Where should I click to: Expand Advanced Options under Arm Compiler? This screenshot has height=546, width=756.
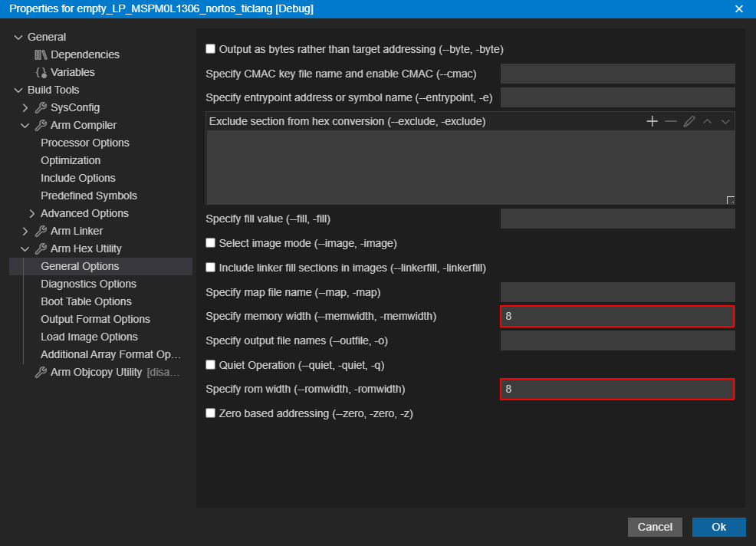pos(32,213)
